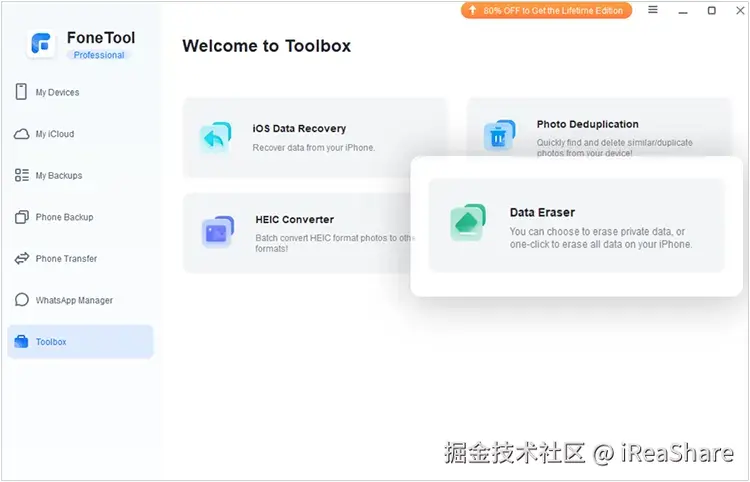Click the Photo Deduplication trash icon

[499, 135]
